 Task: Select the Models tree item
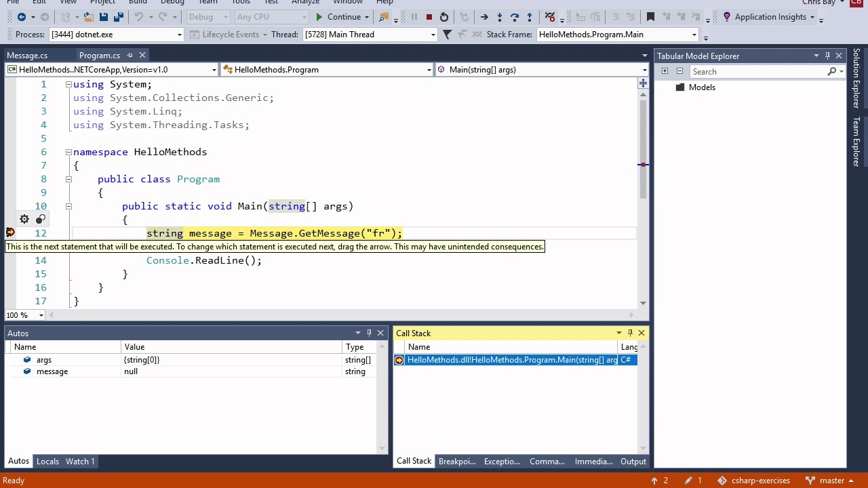pos(702,87)
